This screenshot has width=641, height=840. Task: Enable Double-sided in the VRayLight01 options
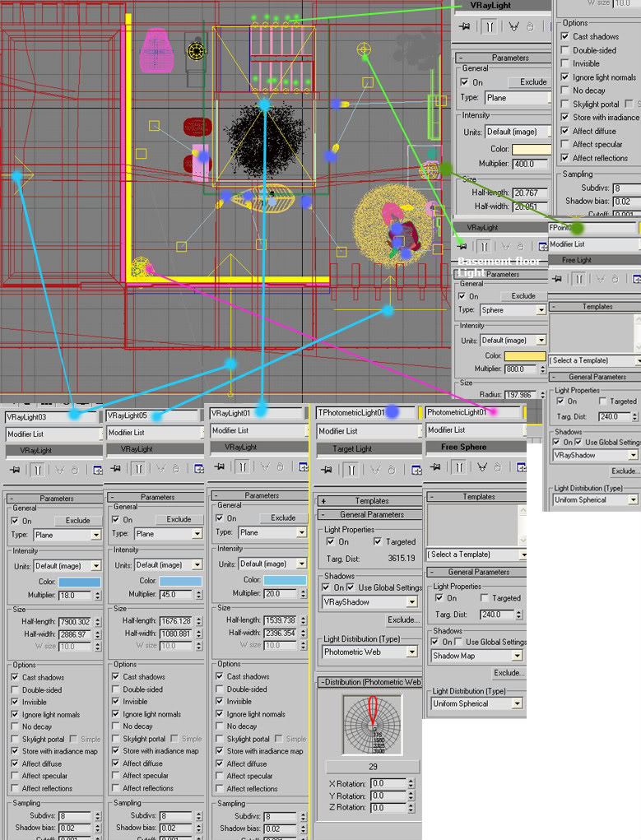pyautogui.click(x=219, y=689)
